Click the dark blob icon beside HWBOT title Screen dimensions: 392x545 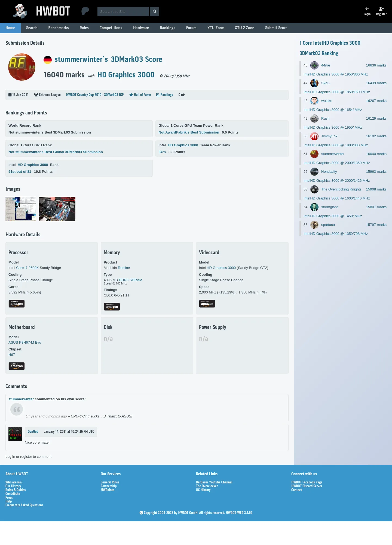[85, 11]
